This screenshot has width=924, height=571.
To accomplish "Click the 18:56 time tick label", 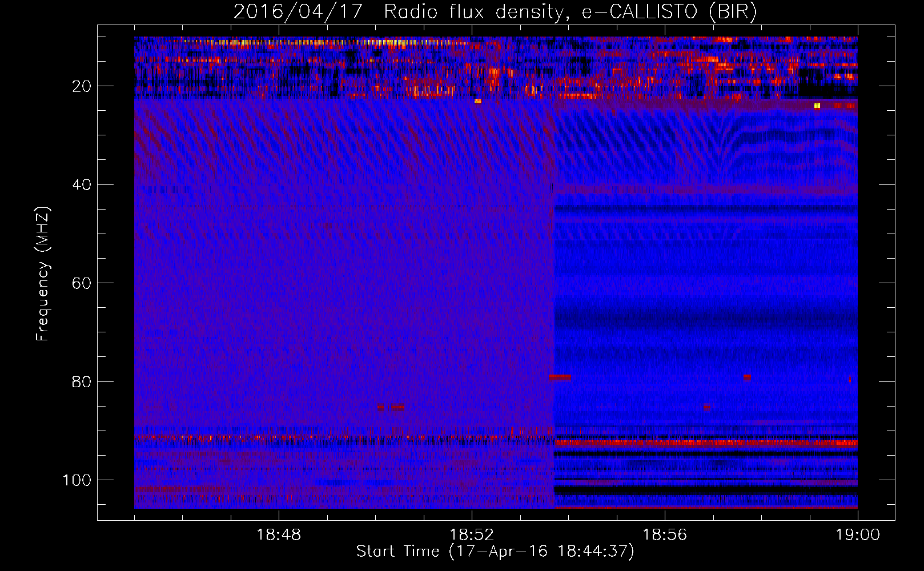I will click(665, 535).
